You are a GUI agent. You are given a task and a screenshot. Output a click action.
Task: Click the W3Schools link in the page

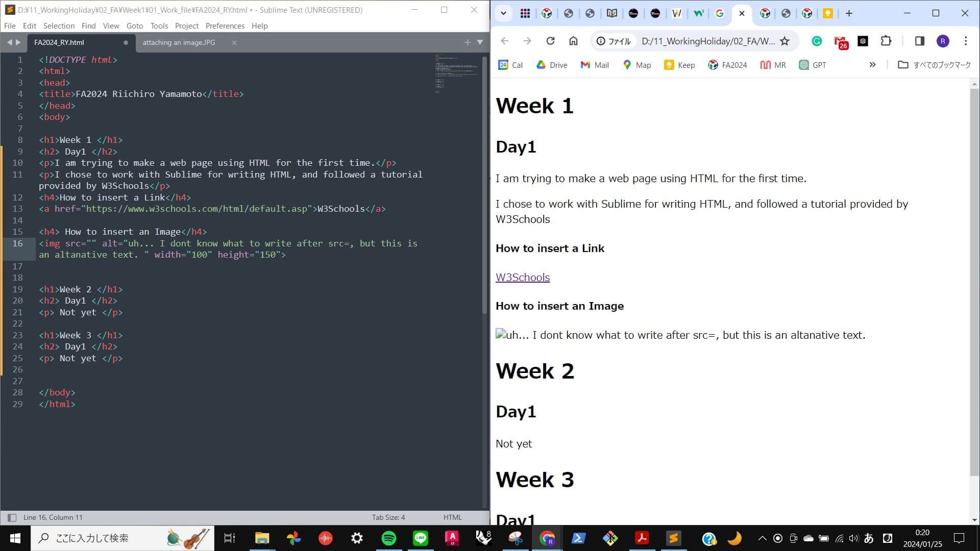point(523,278)
